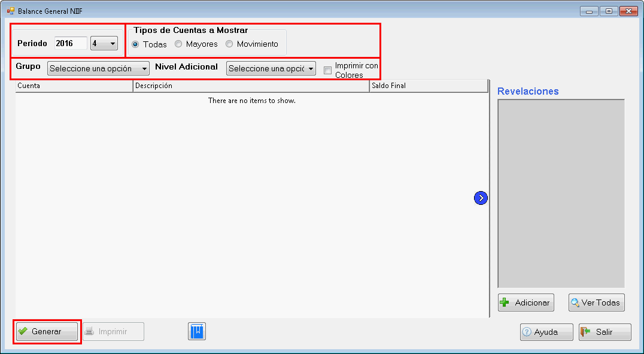Open the Periodo month dropdown showing 4
Viewport: 644px width, 354px height.
[104, 43]
